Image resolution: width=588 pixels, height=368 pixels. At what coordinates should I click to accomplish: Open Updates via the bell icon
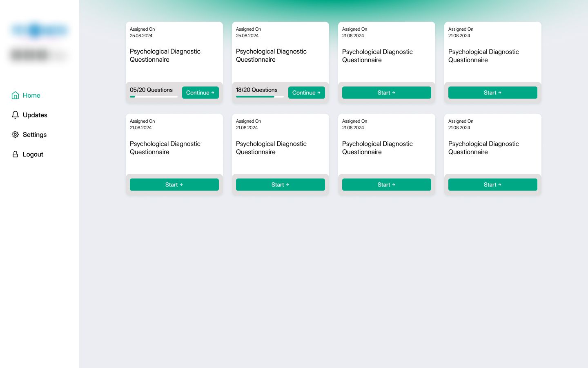click(x=15, y=115)
